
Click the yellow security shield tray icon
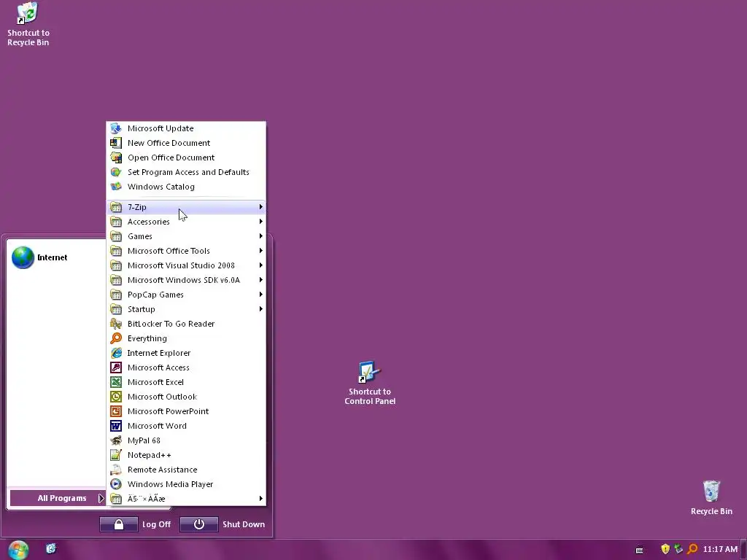[665, 549]
